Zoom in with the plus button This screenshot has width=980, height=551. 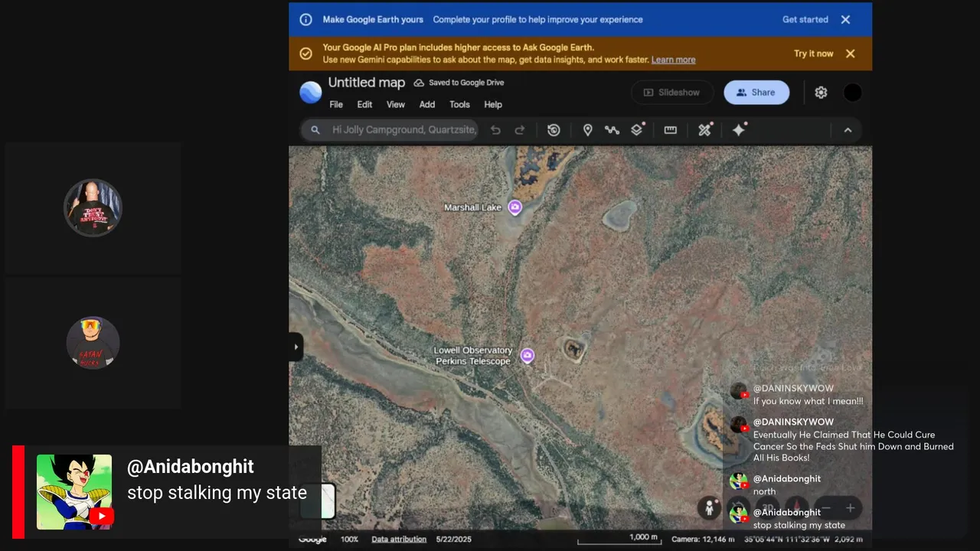pyautogui.click(x=850, y=508)
